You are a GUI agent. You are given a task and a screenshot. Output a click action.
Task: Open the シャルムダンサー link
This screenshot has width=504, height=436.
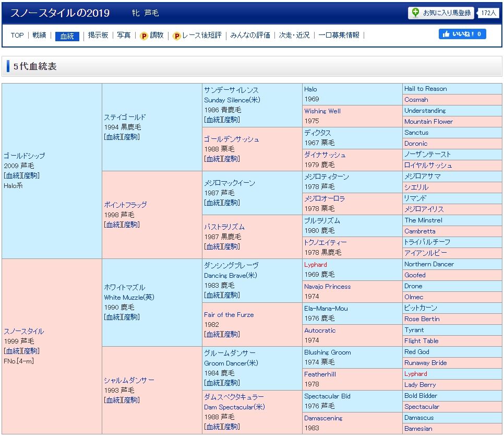tap(129, 380)
